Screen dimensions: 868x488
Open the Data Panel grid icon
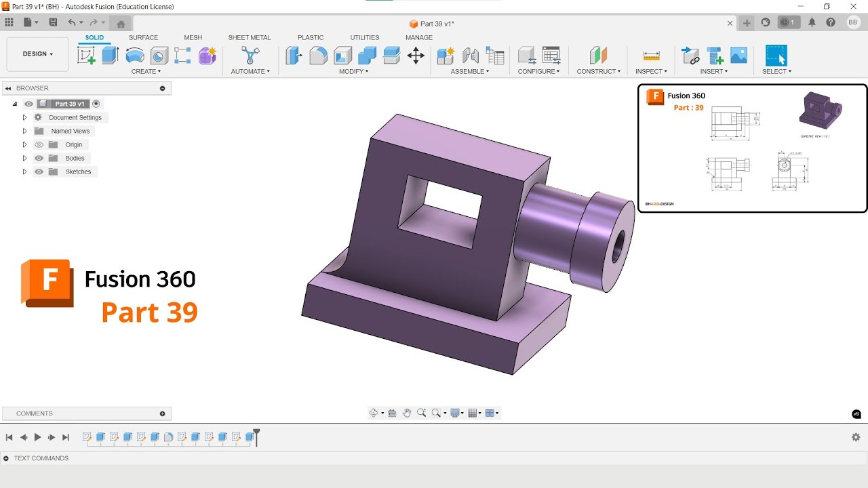(x=9, y=22)
